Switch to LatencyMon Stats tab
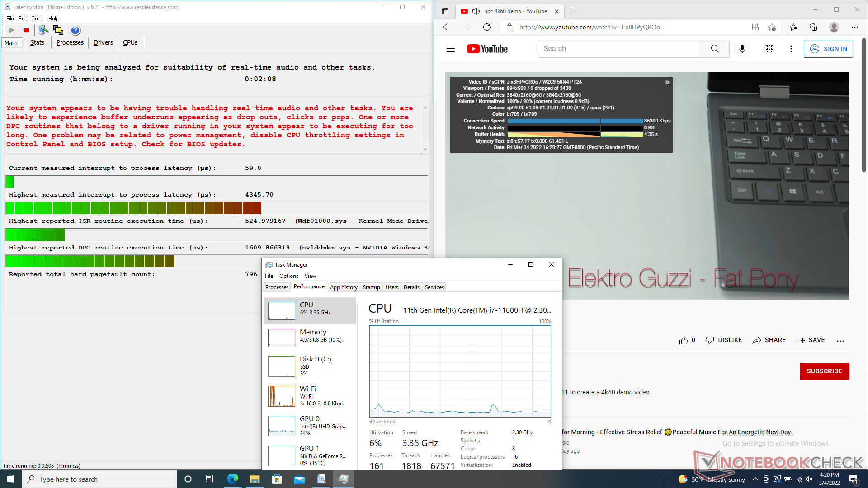868x488 pixels. (x=37, y=42)
